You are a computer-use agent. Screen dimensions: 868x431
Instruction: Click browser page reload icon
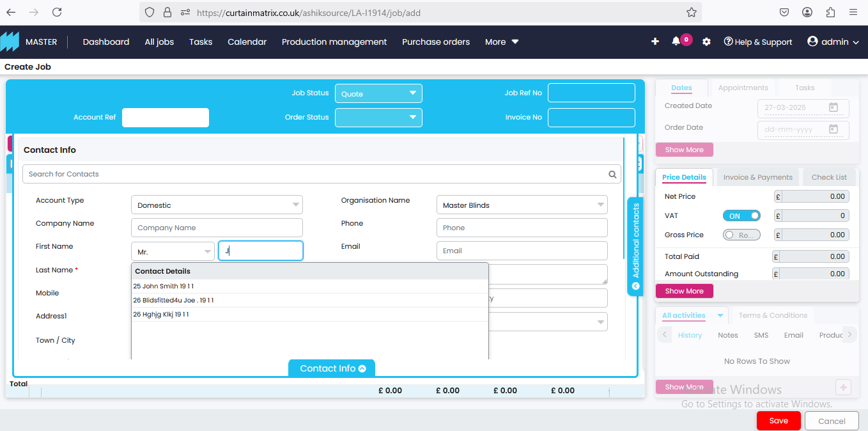point(57,12)
